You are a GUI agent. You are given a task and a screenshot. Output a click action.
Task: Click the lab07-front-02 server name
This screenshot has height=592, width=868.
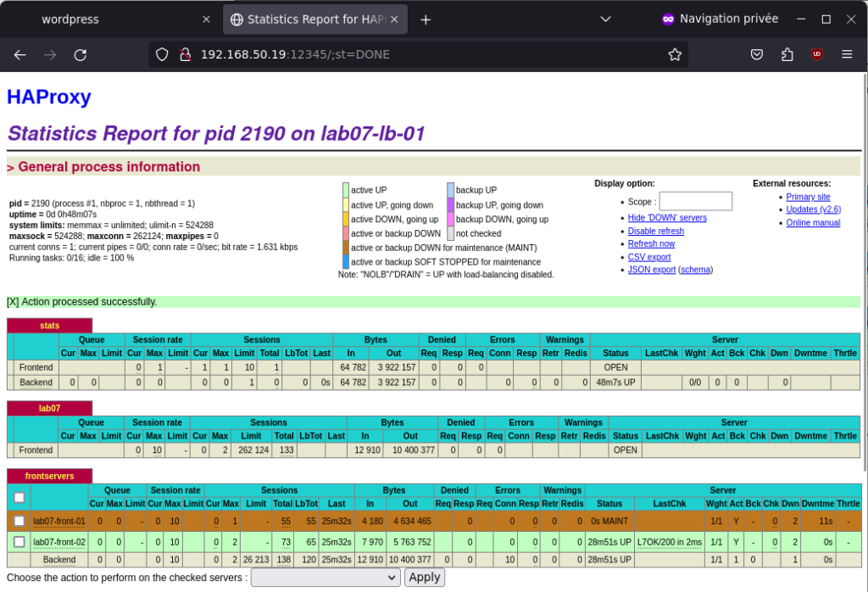pos(59,542)
